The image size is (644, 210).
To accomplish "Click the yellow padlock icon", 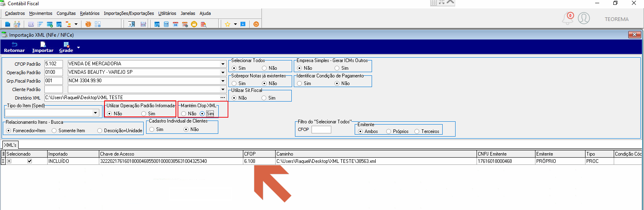I will 194,24.
